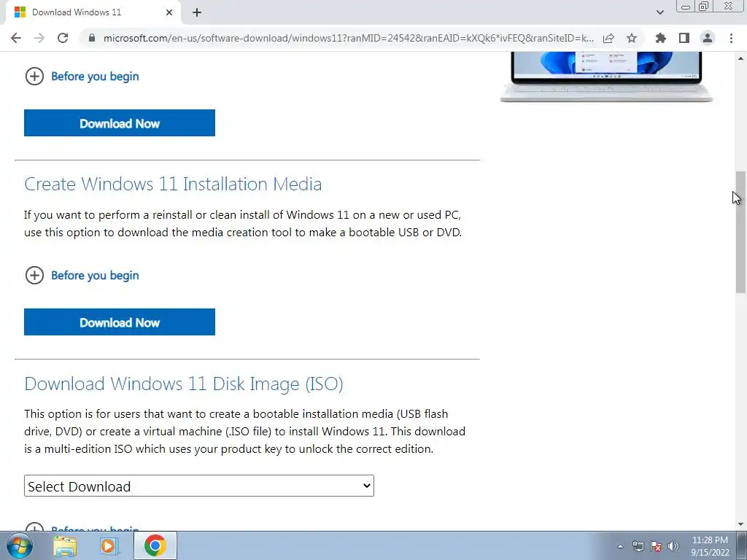Click Download Now for Installation Media
The width and height of the screenshot is (747, 560).
(120, 322)
